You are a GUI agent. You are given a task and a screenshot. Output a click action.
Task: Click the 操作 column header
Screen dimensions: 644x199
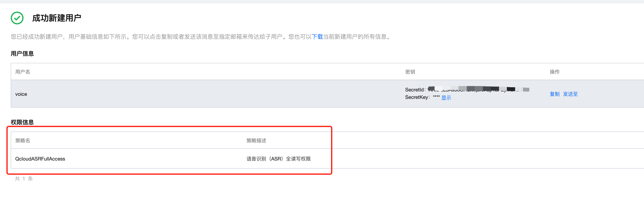(x=555, y=72)
